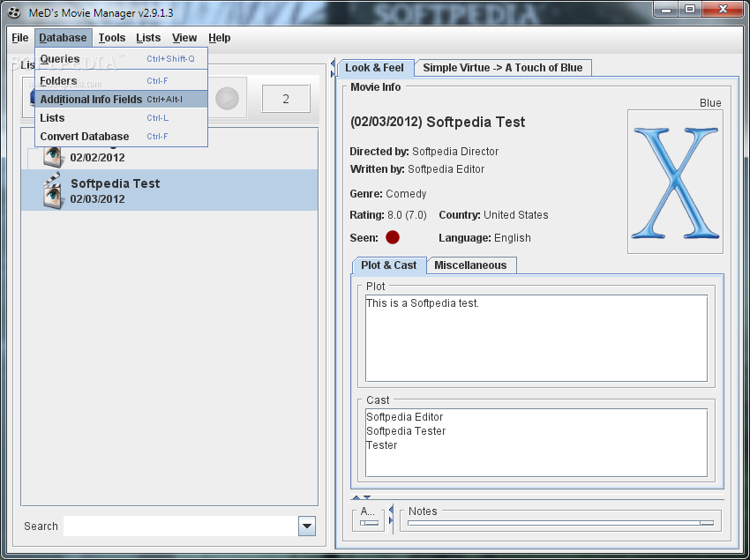Click the eye icon of the 02/02/2012 movie
The image size is (750, 560).
[x=53, y=156]
